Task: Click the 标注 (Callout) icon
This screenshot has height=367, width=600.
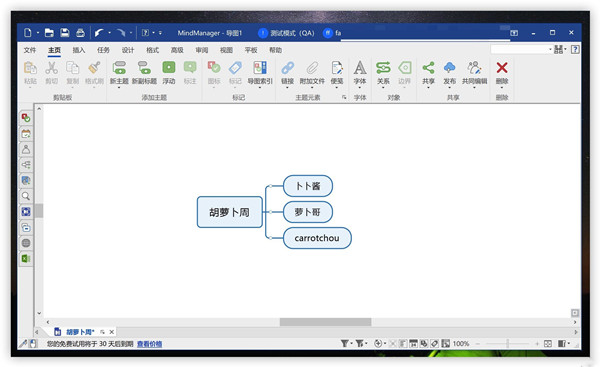Action: point(190,68)
